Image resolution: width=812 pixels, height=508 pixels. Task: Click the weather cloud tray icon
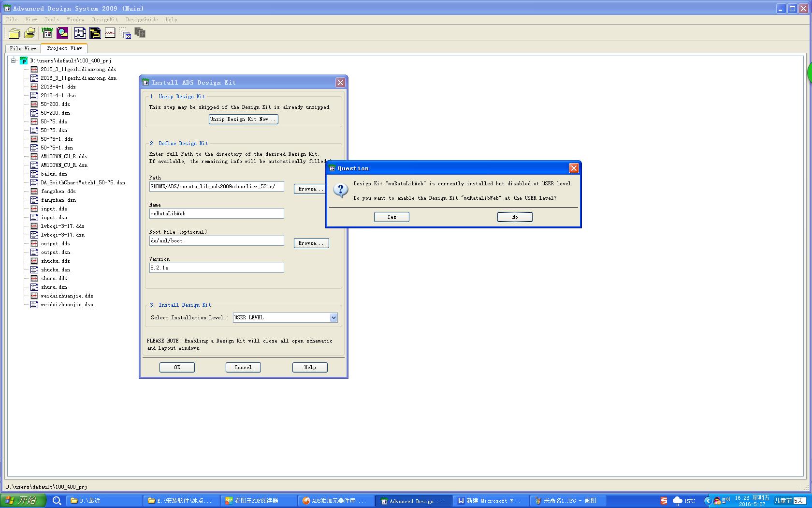point(678,501)
